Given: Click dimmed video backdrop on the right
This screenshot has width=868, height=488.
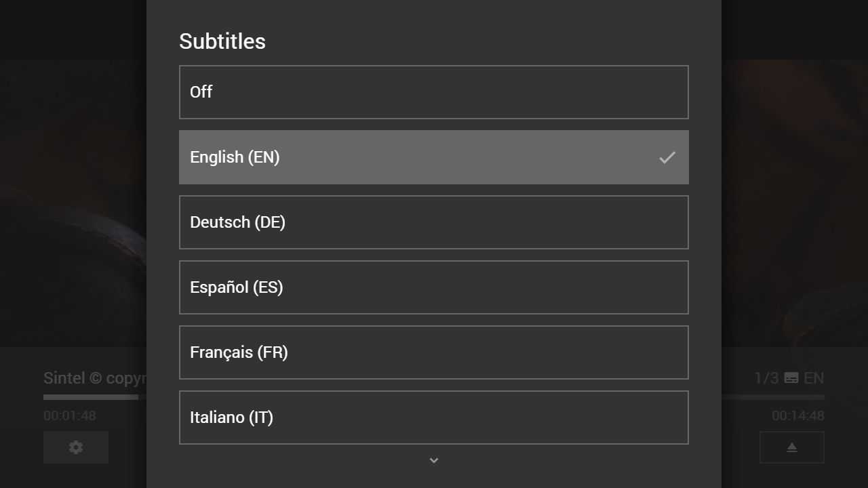Looking at the screenshot, I should (x=795, y=203).
